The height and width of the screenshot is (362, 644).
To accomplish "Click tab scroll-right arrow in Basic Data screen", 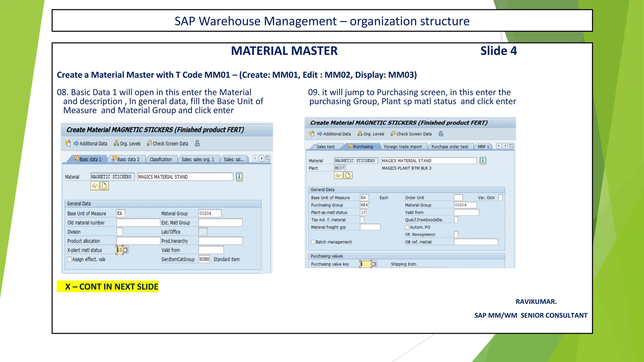I will tap(262, 158).
